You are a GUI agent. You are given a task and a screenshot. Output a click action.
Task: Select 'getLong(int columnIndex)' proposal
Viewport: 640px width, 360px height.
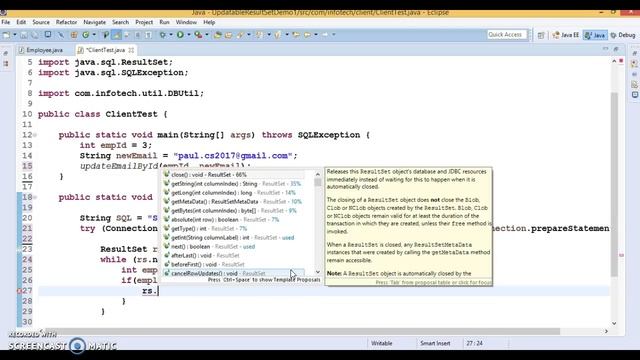(x=233, y=193)
